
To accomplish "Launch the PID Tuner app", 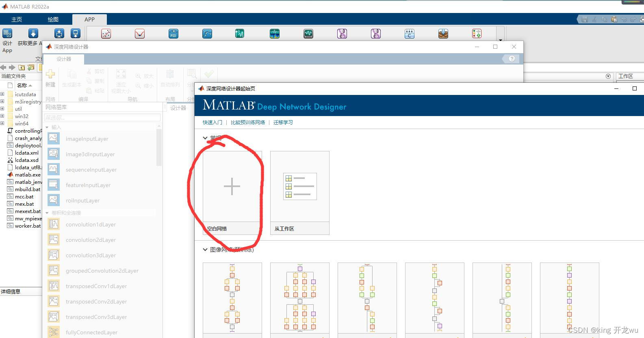I will pyautogui.click(x=173, y=34).
